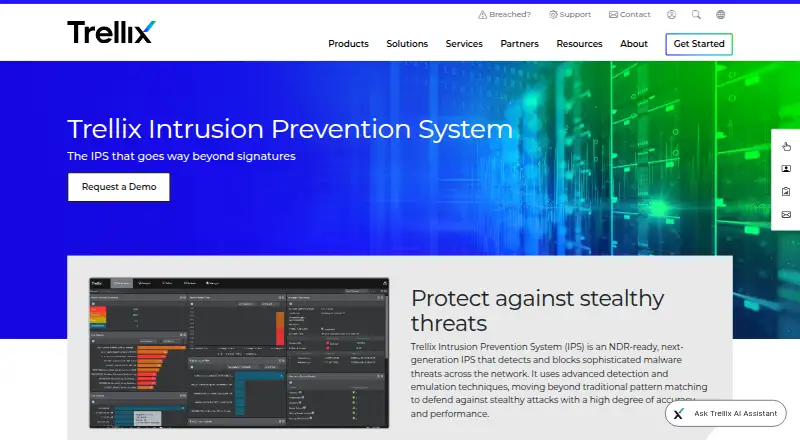Click the envelope icon in side panel

pos(786,214)
